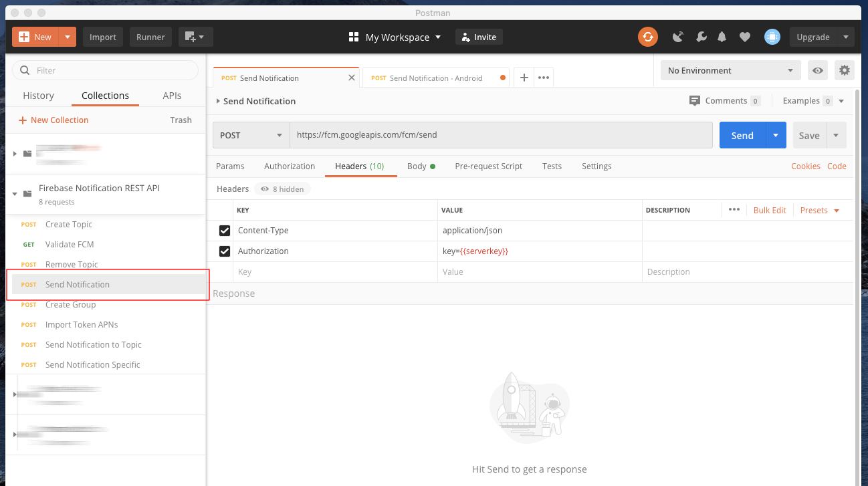Screen dimensions: 868x486
Task: Open the new window icon button
Action: pyautogui.click(x=195, y=37)
